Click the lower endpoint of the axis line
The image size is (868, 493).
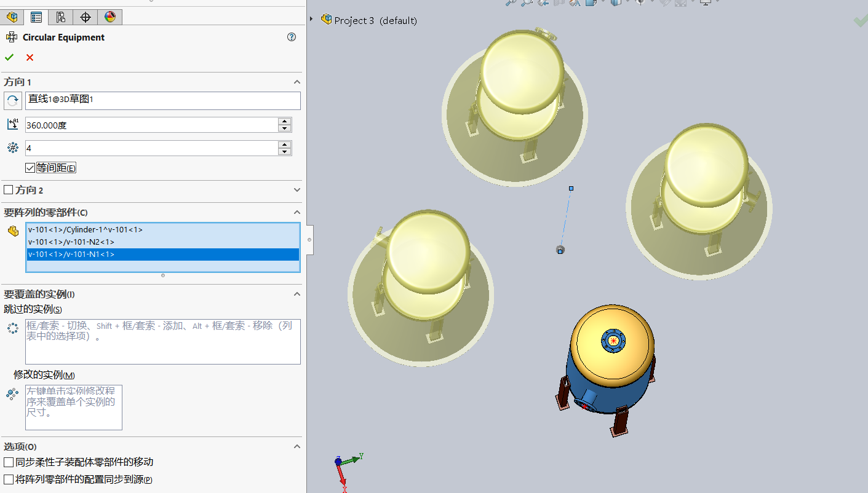[560, 250]
